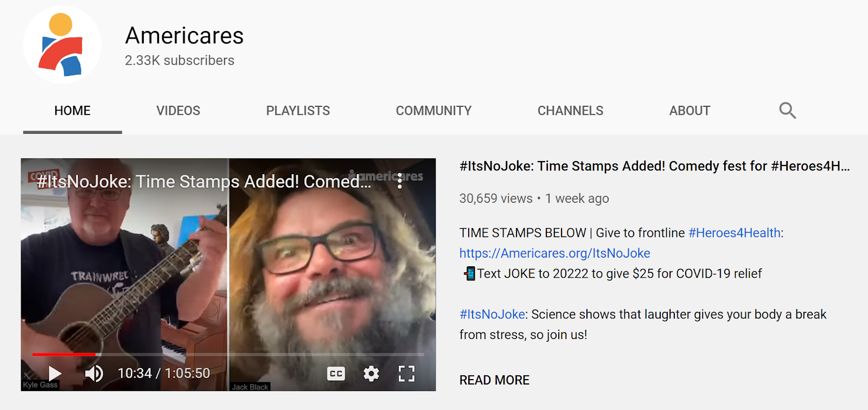Viewport: 868px width, 410px height.
Task: Open the Community tab
Action: click(x=433, y=111)
